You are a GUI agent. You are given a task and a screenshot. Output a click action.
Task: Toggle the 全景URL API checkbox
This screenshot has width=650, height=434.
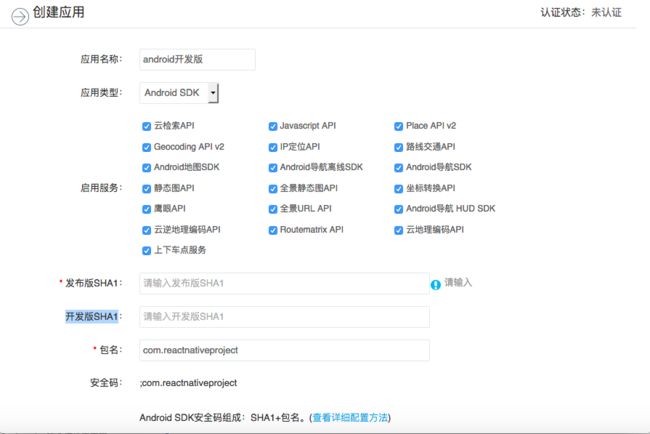coord(272,209)
